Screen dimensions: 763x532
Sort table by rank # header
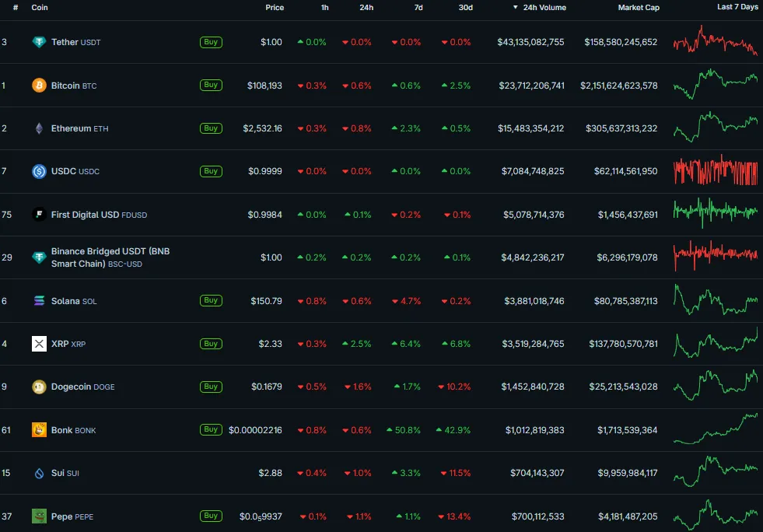click(x=16, y=7)
